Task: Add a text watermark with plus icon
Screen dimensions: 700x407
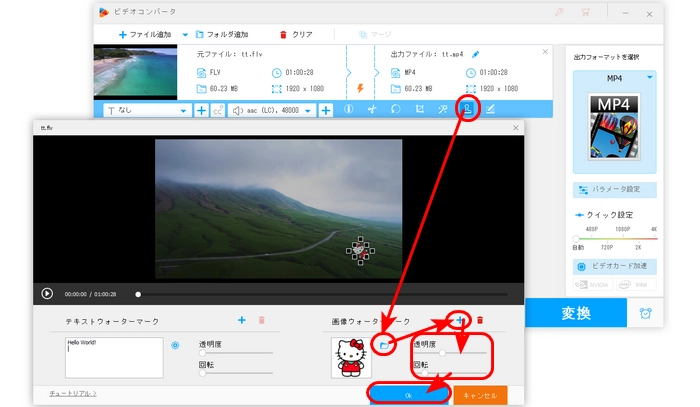Action: [241, 320]
